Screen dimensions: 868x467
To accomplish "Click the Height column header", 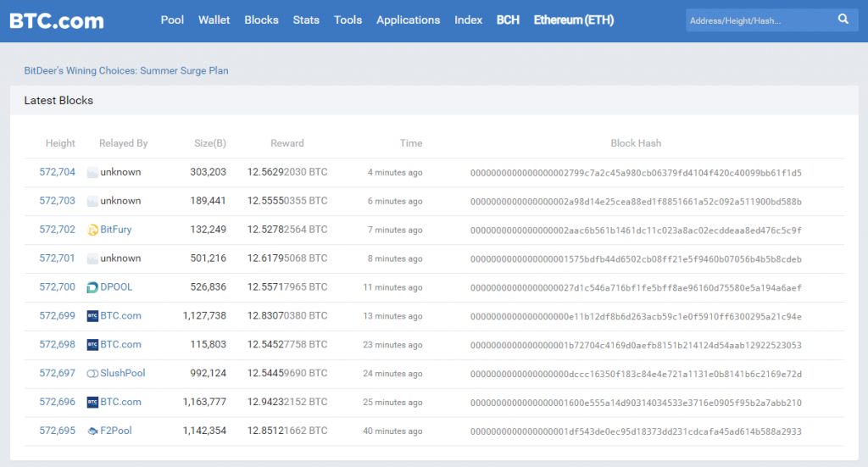I will click(x=60, y=143).
